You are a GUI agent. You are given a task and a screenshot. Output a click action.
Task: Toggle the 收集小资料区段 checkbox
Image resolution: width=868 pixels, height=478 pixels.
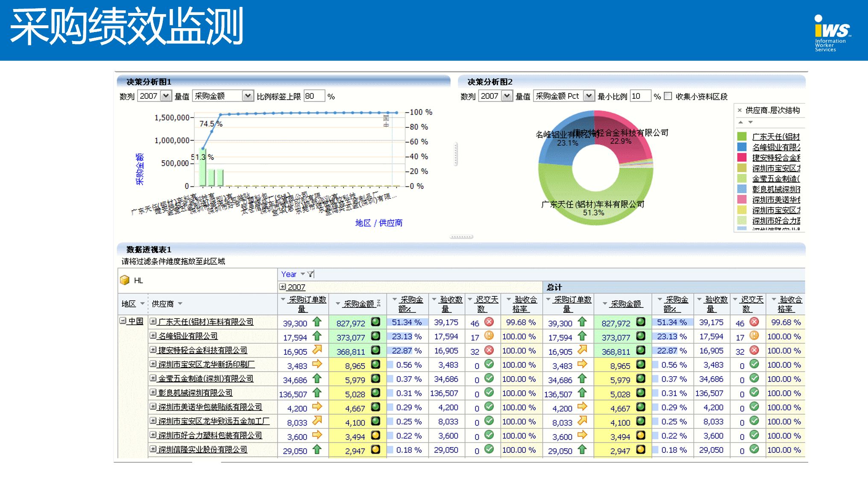(x=668, y=96)
